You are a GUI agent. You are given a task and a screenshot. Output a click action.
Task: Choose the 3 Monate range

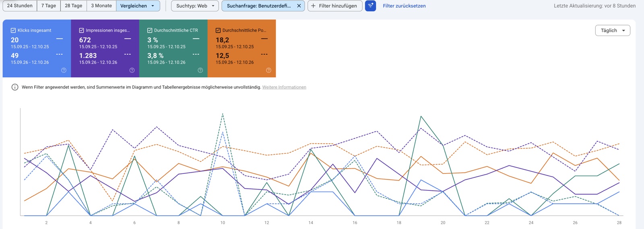tap(101, 6)
